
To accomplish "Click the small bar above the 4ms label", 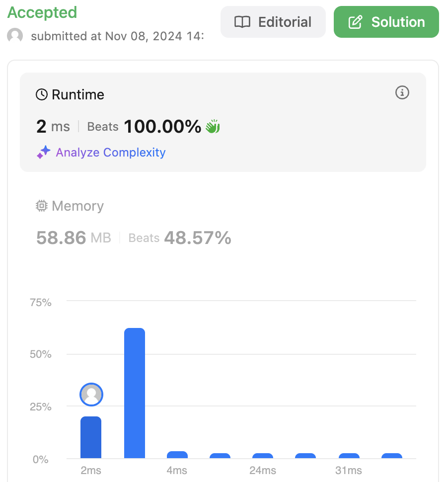I will click(x=177, y=455).
